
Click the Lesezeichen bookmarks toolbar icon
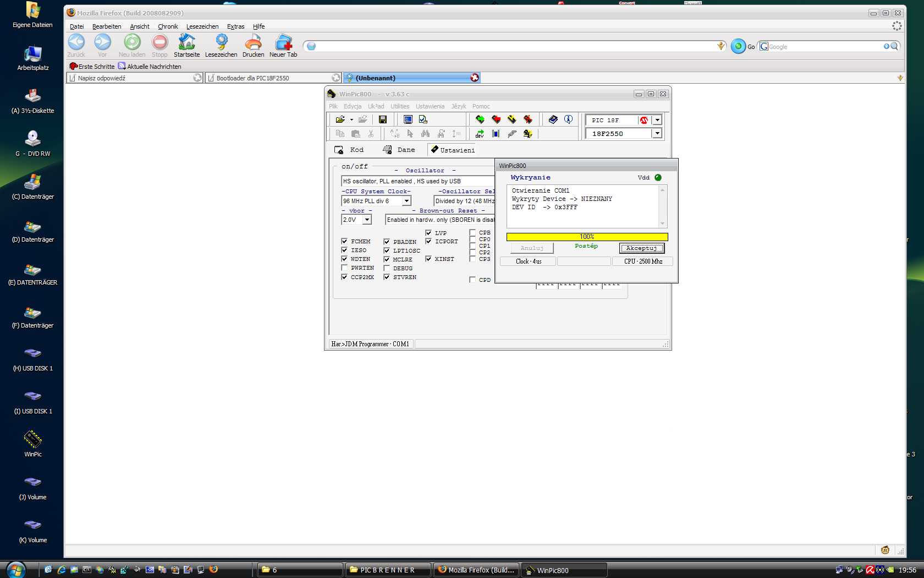(x=221, y=42)
